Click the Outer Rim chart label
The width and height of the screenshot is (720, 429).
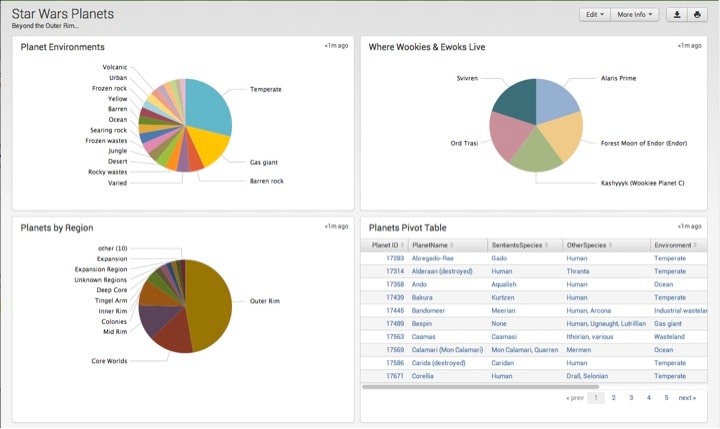click(x=264, y=301)
